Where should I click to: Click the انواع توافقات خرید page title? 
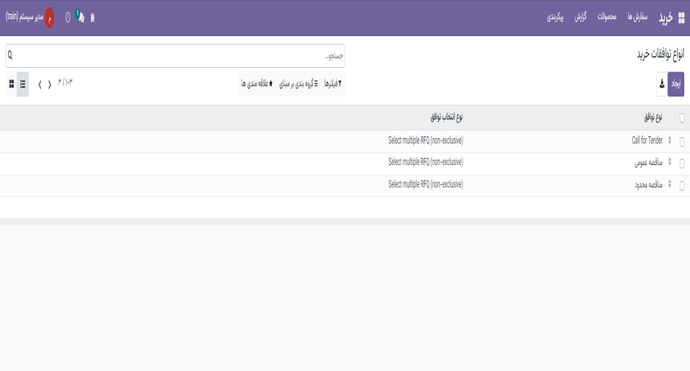pyautogui.click(x=661, y=55)
